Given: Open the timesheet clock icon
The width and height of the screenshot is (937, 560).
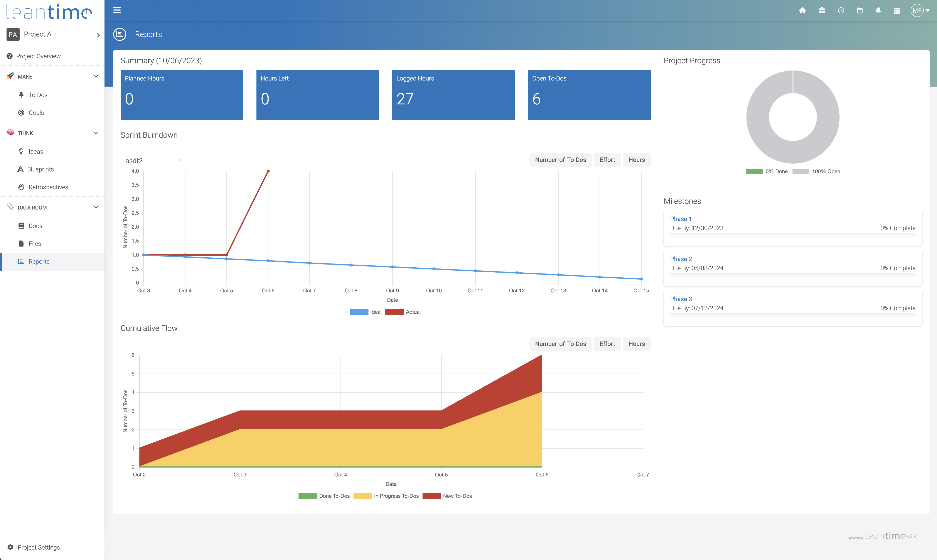Looking at the screenshot, I should [x=841, y=11].
